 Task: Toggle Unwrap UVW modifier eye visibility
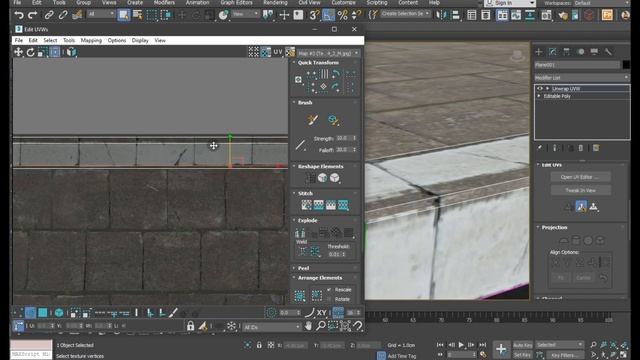(x=540, y=89)
